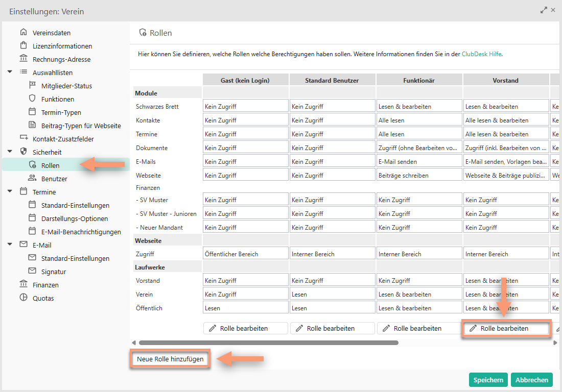Click the scrollbar right arrow
562x392 pixels.
point(555,342)
